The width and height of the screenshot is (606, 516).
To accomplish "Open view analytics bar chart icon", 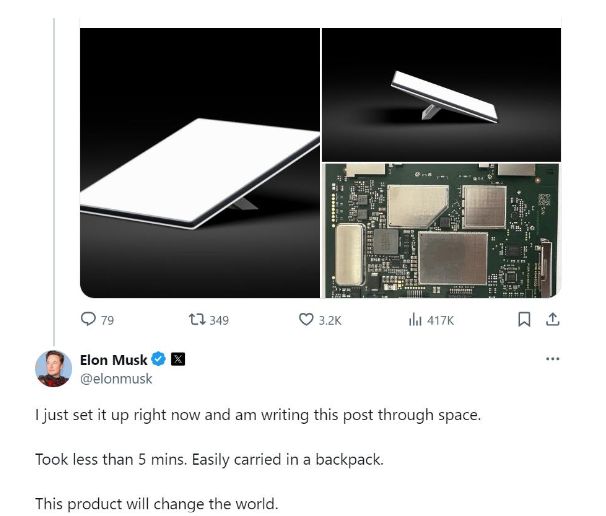I will pos(416,320).
